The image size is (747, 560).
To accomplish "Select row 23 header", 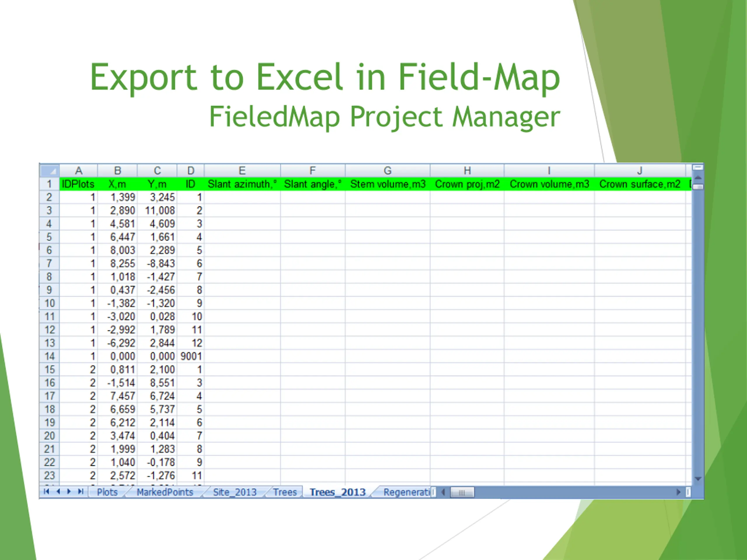I will pos(50,475).
